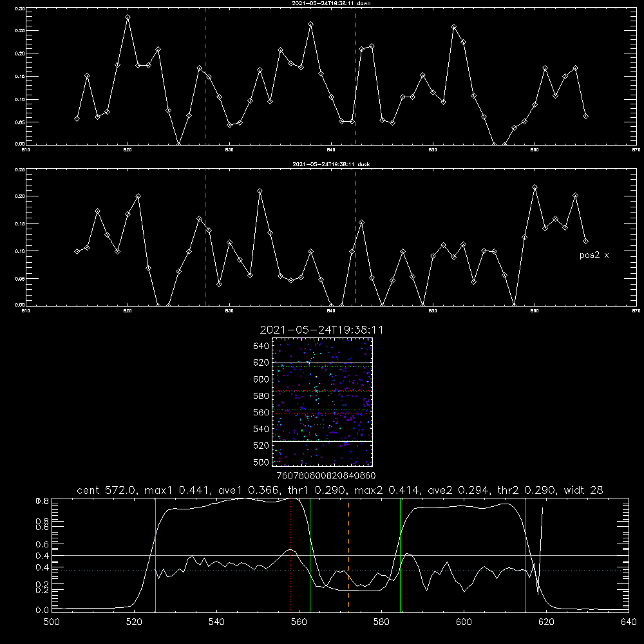This screenshot has width=644, height=644.
Task: Click the highest dawn data point at 820
Action: pos(128,17)
